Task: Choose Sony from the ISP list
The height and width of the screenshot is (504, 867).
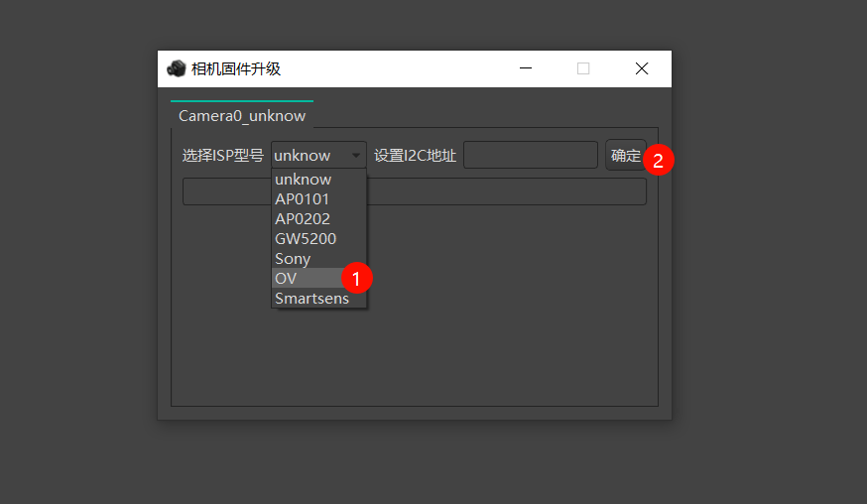Action: tap(293, 259)
